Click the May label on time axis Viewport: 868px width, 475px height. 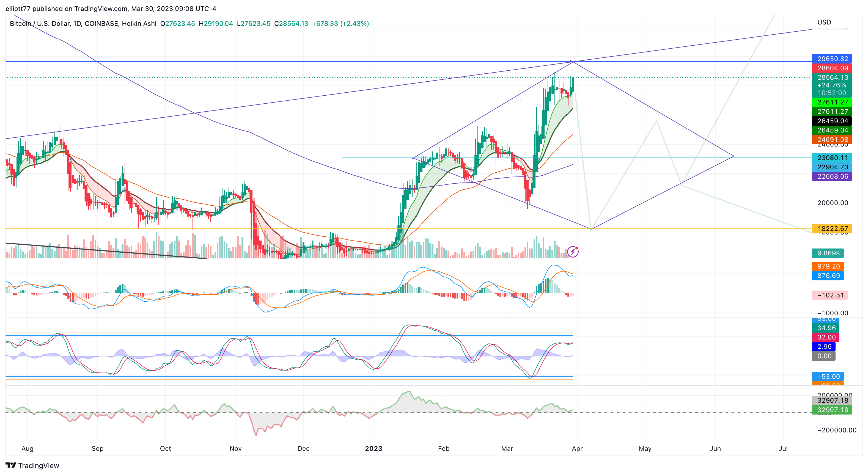pos(645,449)
